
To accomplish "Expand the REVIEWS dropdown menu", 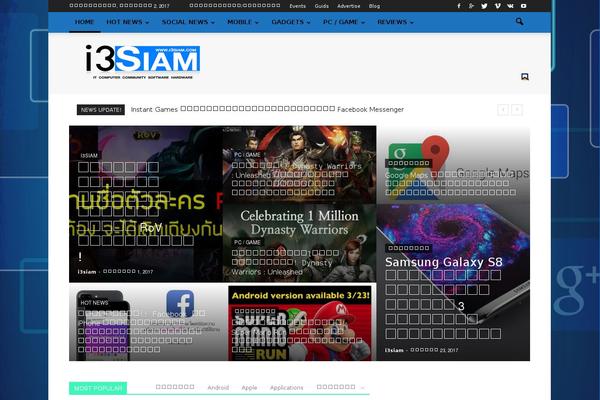I will coord(395,22).
